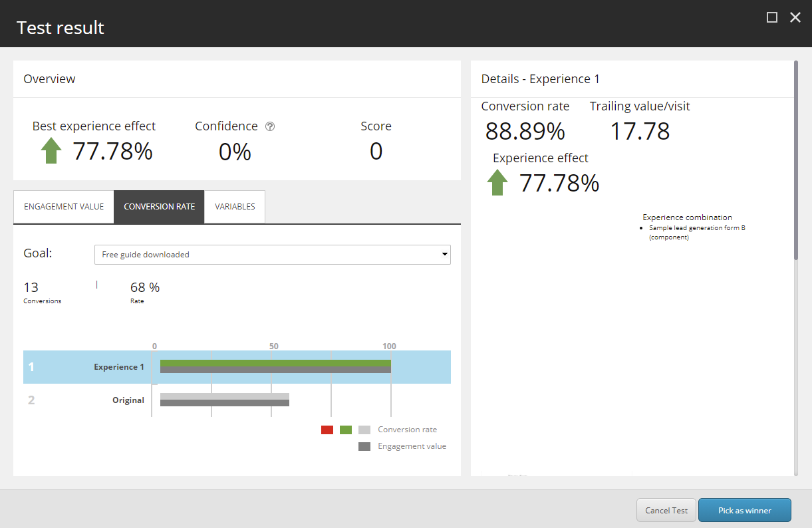Click the Conversion rate legend label
The width and height of the screenshot is (812, 528).
(x=408, y=430)
